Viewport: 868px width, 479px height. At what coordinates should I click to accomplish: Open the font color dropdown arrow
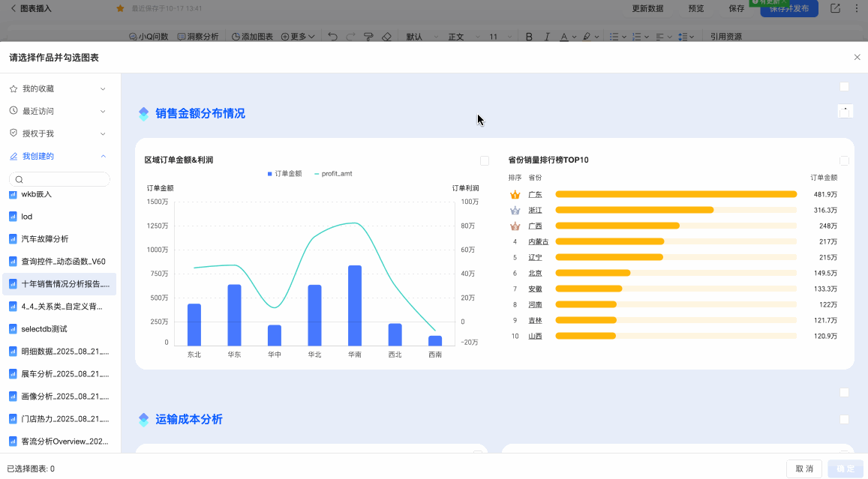click(574, 37)
